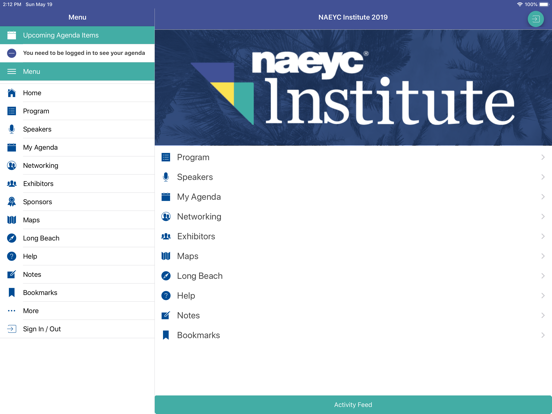Open Home icon in sidebar menu

(12, 93)
